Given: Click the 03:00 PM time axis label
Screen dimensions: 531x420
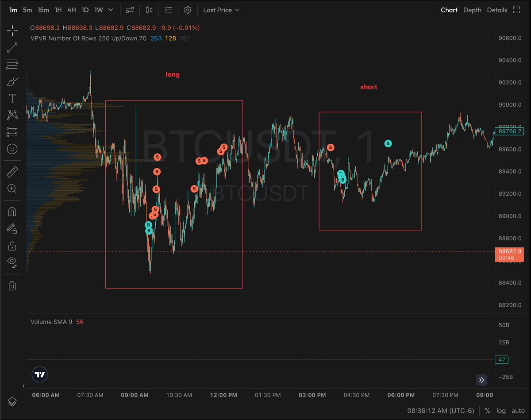Looking at the screenshot, I should [312, 395].
